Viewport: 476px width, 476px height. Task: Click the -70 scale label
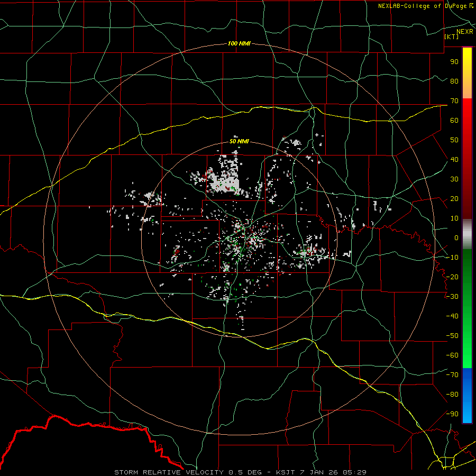(x=452, y=375)
